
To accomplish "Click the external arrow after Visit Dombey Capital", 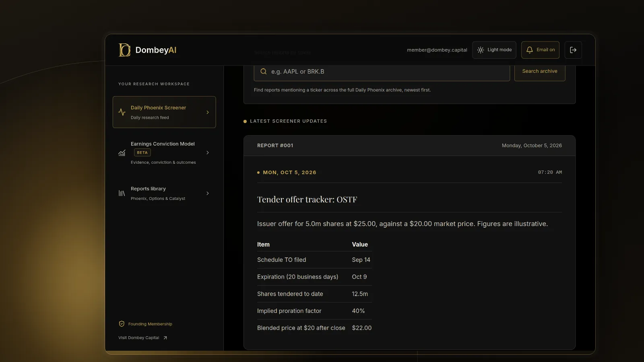I will (x=165, y=338).
